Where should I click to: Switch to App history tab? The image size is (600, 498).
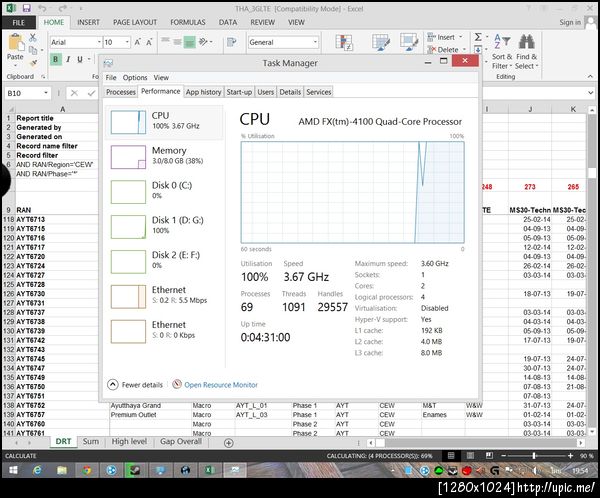coord(204,92)
